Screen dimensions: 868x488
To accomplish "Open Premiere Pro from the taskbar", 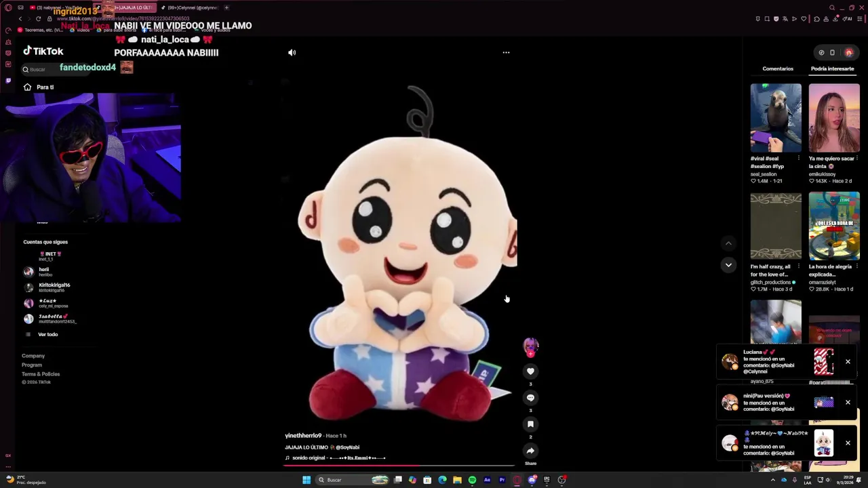I will (502, 480).
